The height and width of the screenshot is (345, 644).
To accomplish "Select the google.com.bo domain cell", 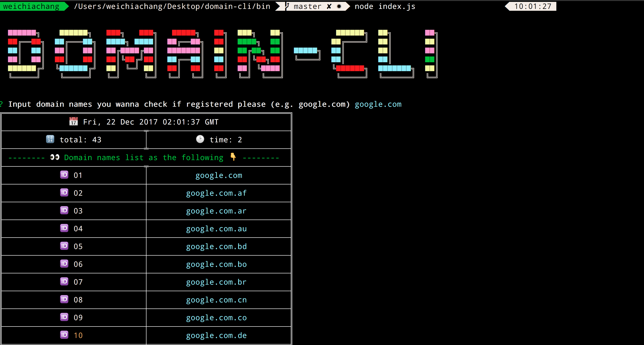I will coord(219,264).
